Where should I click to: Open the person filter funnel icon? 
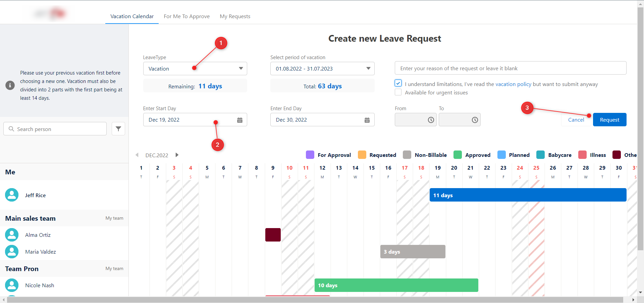pos(118,129)
